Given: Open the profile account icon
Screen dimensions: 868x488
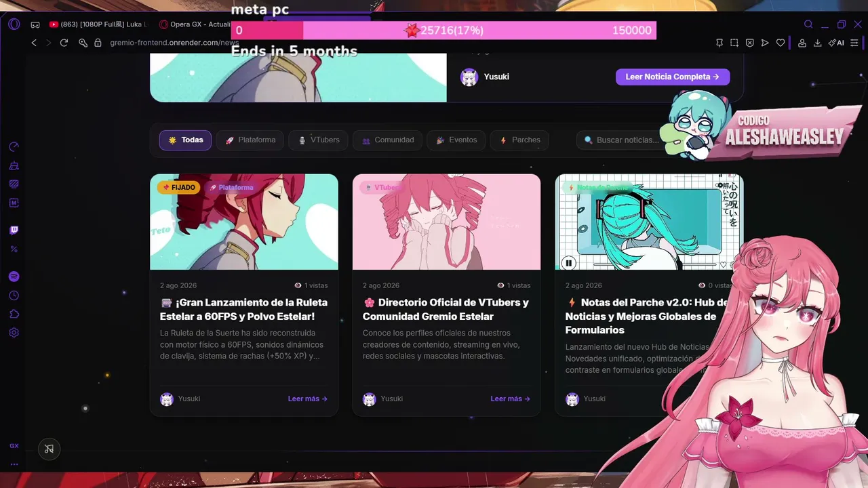Looking at the screenshot, I should (802, 43).
